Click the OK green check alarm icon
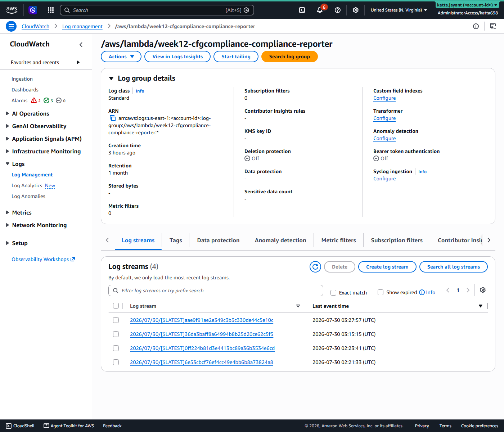The width and height of the screenshot is (504, 432). point(46,100)
